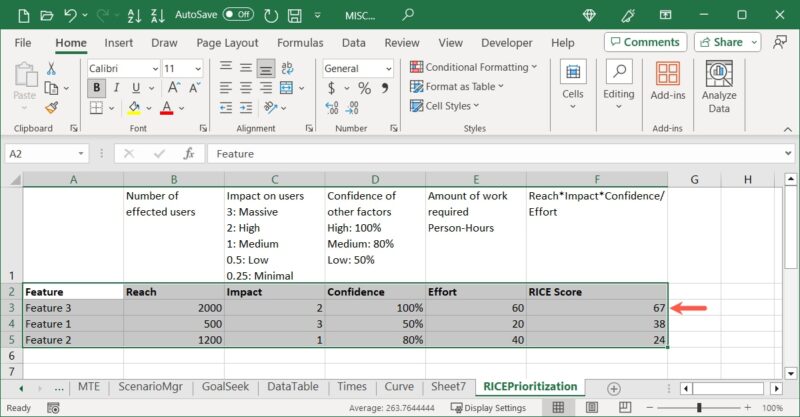This screenshot has height=417, width=800.
Task: Switch to Page Break Preview in the status bar
Action: (624, 407)
